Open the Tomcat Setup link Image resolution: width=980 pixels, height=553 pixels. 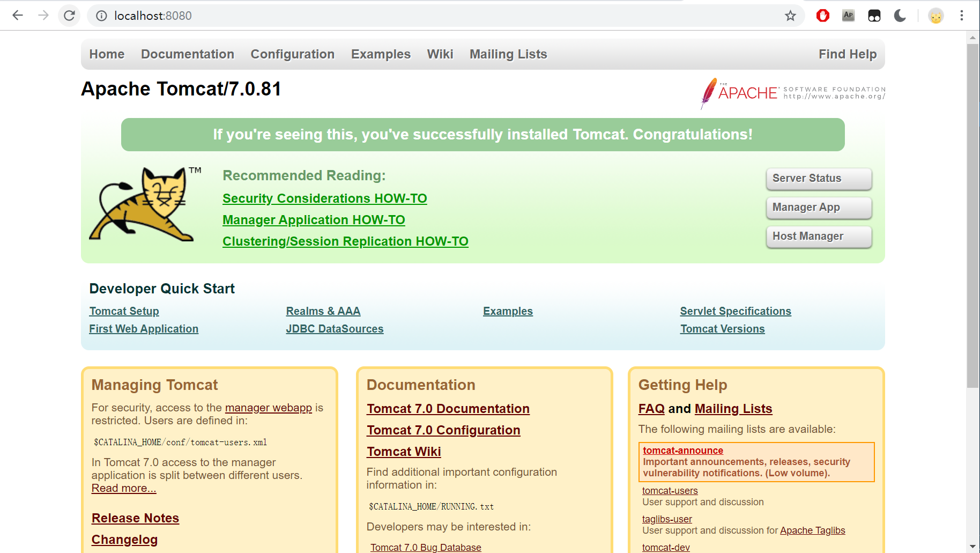click(124, 311)
